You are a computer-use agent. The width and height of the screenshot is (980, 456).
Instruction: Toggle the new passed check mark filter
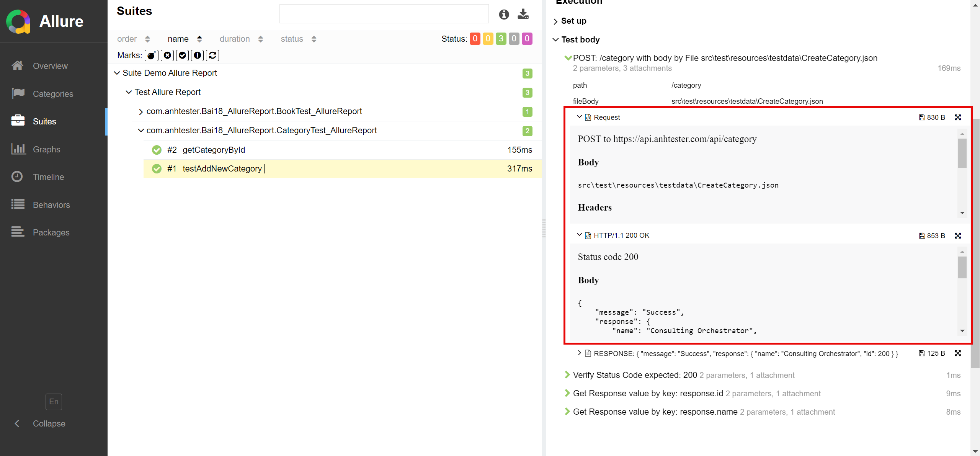click(183, 56)
